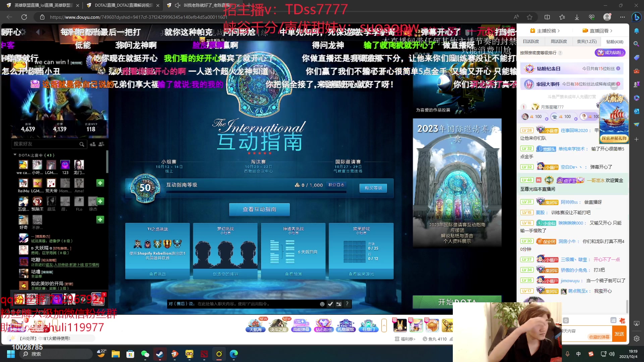The width and height of the screenshot is (644, 362).
Task: Open the 任意门 portal icon
Action: coord(368,325)
